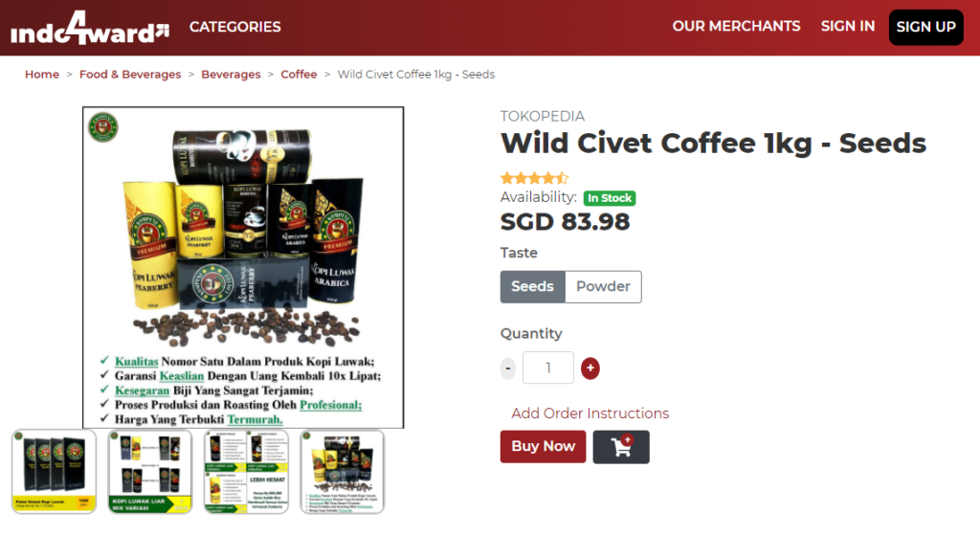
Task: View second thumbnail Kopi Luwak Liar mix
Action: pos(150,472)
